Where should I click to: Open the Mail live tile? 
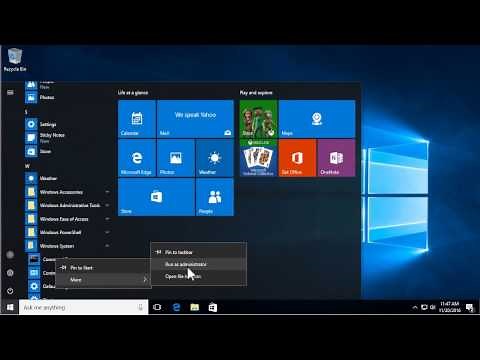click(195, 119)
